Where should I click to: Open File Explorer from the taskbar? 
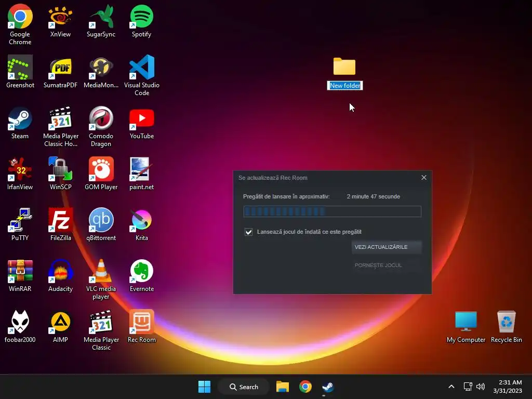[x=282, y=387]
